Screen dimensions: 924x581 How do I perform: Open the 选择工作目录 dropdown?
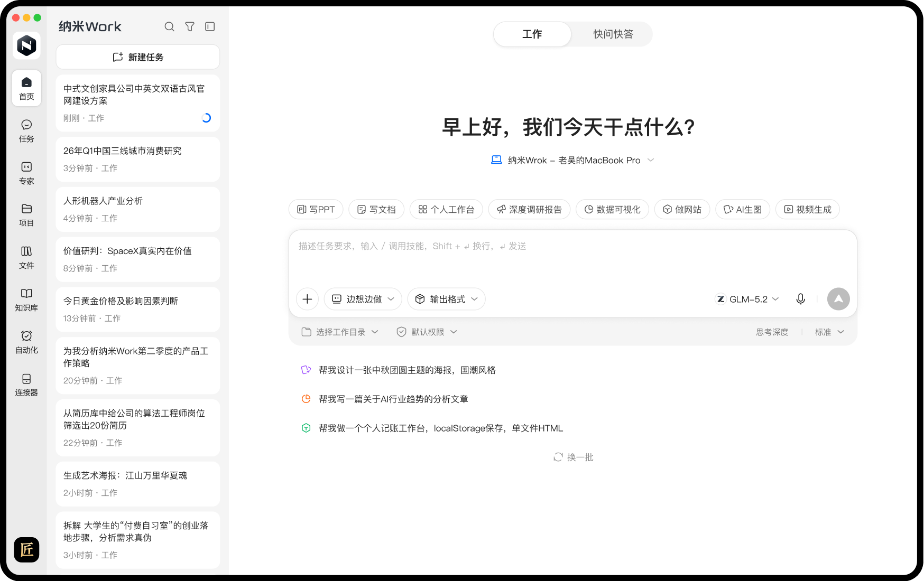pos(340,332)
